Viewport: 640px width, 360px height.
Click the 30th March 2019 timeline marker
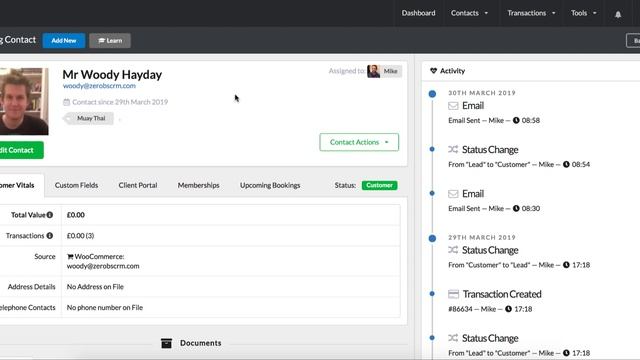click(x=432, y=94)
